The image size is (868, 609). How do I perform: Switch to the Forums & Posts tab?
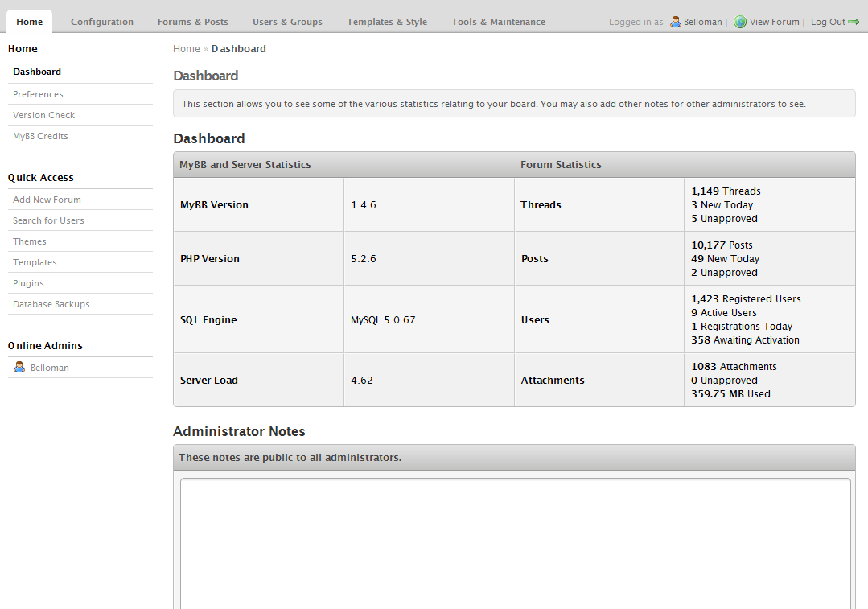coord(193,22)
